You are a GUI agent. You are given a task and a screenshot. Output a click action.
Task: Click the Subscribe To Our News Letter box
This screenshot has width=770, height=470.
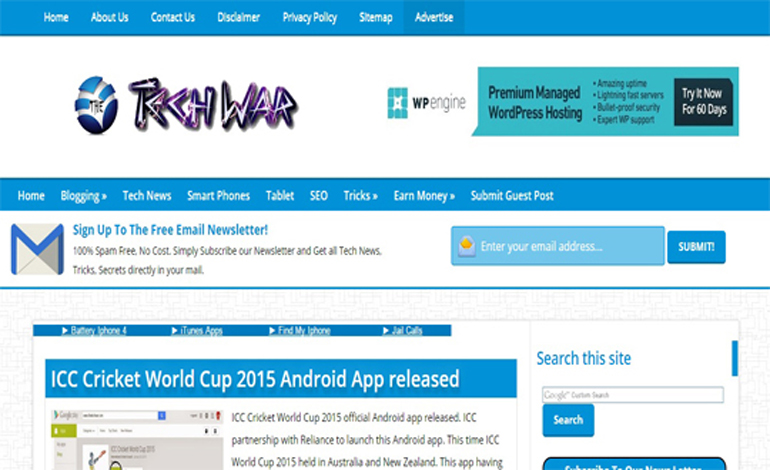(634, 464)
